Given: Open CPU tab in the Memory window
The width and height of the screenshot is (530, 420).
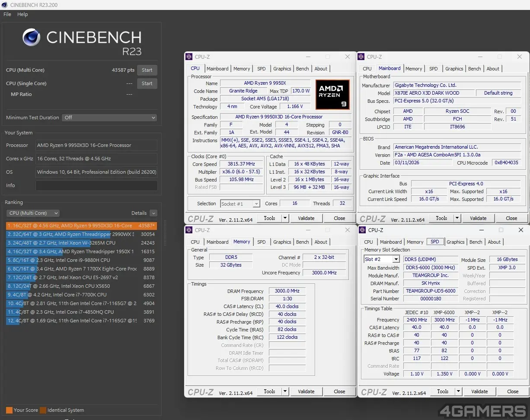Looking at the screenshot, I should 195,242.
